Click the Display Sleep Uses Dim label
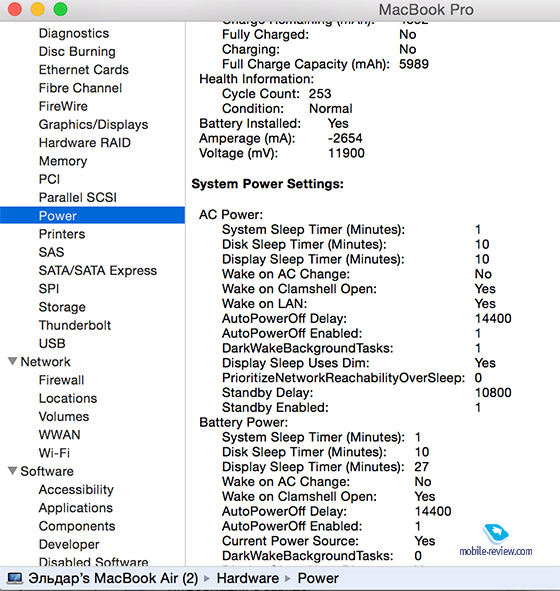 295,363
